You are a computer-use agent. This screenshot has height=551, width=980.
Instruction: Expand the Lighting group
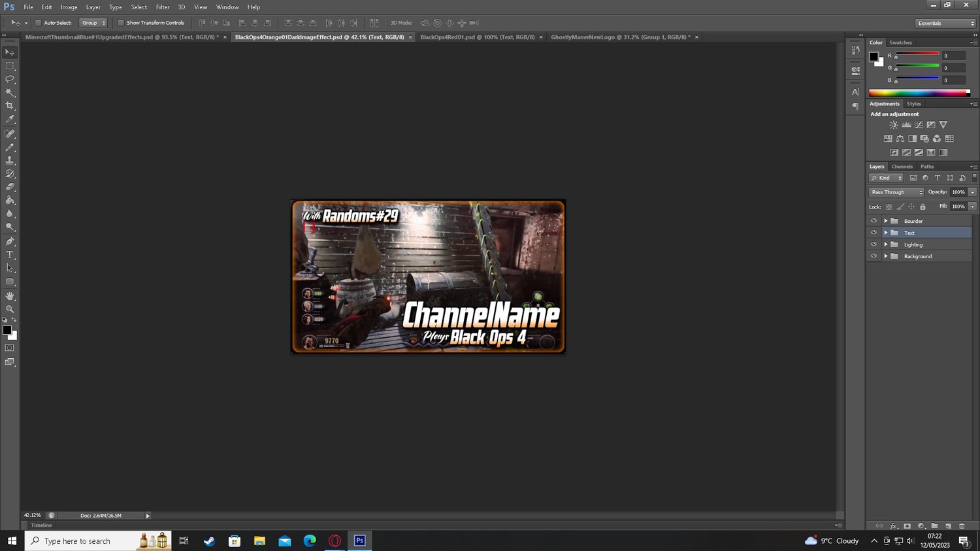pos(886,244)
